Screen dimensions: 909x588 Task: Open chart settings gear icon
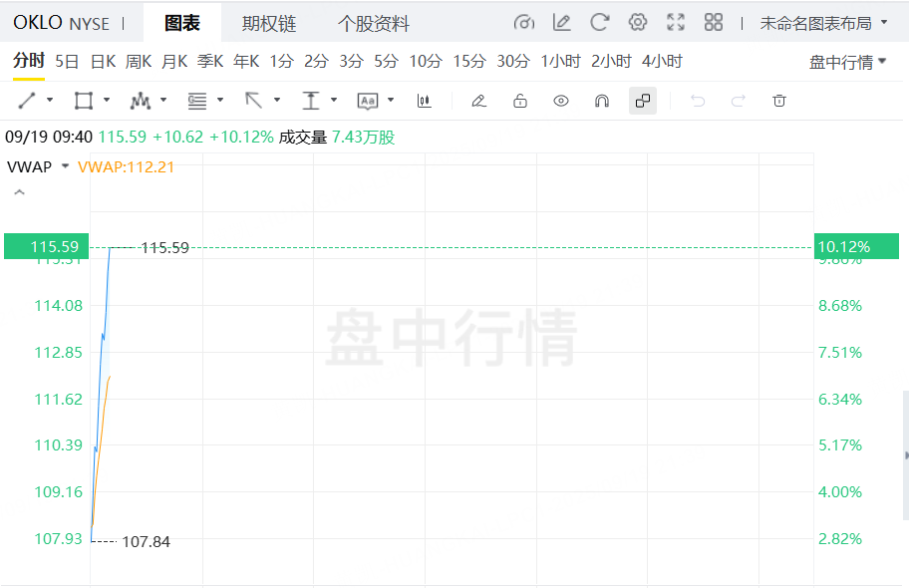pyautogui.click(x=638, y=23)
